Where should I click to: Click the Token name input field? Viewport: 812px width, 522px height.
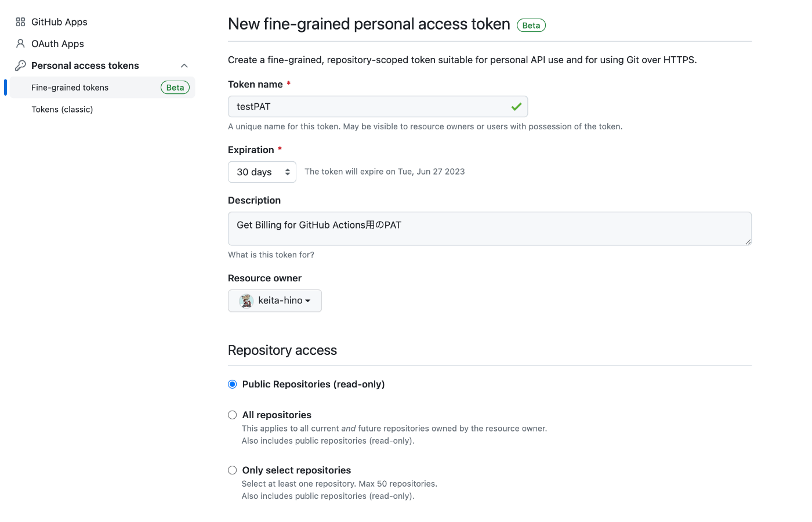click(378, 107)
